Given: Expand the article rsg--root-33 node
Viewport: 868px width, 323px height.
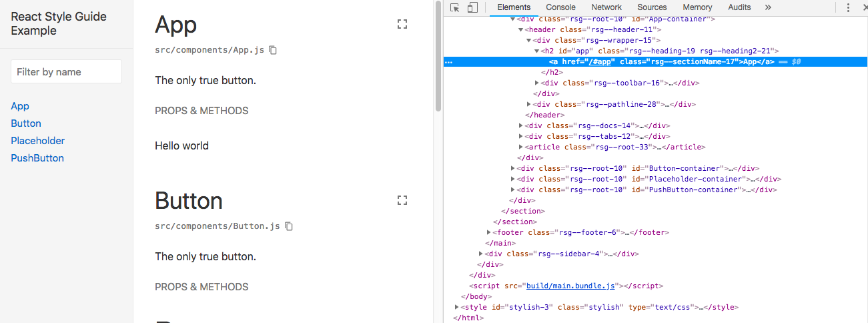Looking at the screenshot, I should coord(521,147).
